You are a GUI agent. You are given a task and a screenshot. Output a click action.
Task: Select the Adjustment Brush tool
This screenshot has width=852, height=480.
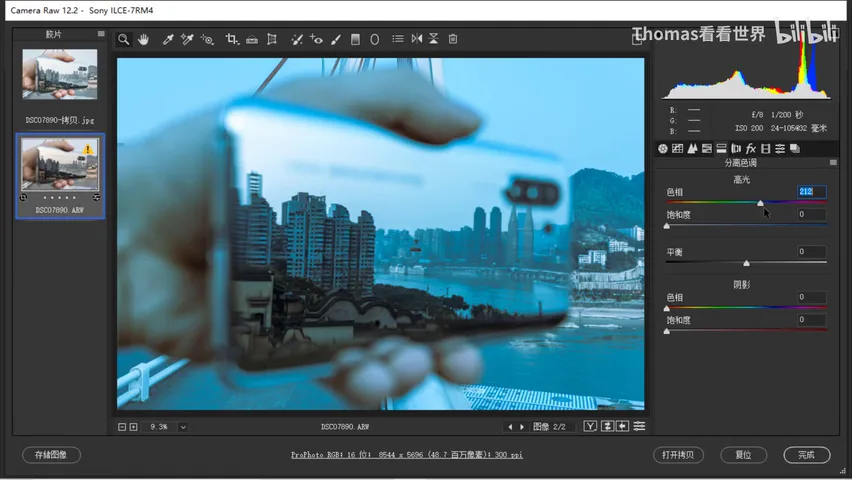336,39
